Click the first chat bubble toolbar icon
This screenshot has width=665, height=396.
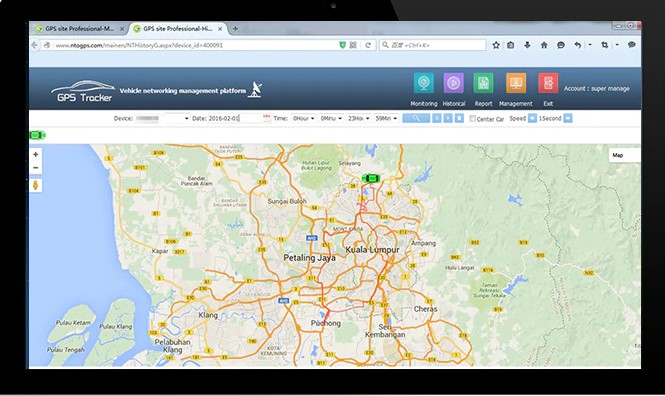(561, 45)
